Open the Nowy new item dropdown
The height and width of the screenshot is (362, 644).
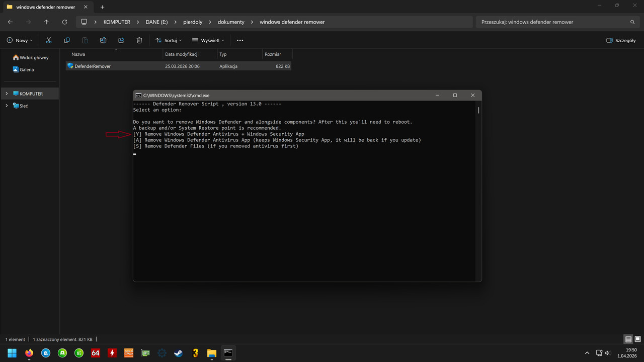pyautogui.click(x=20, y=40)
